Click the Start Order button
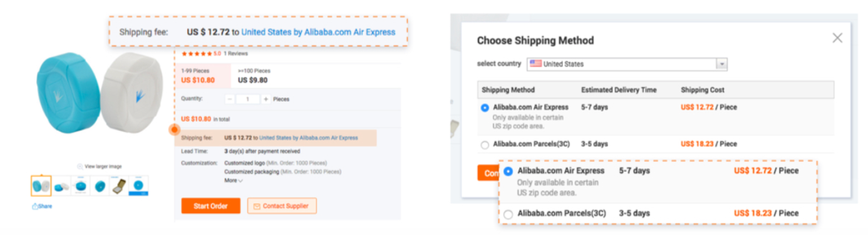Viewport: 868px width, 235px height. coord(210,206)
